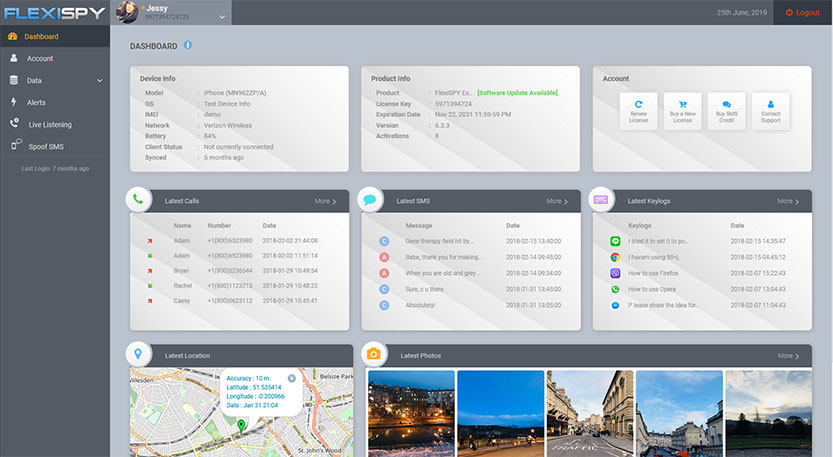Screen dimensions: 833x457
Task: Open More in Latest SMS
Action: pos(557,201)
